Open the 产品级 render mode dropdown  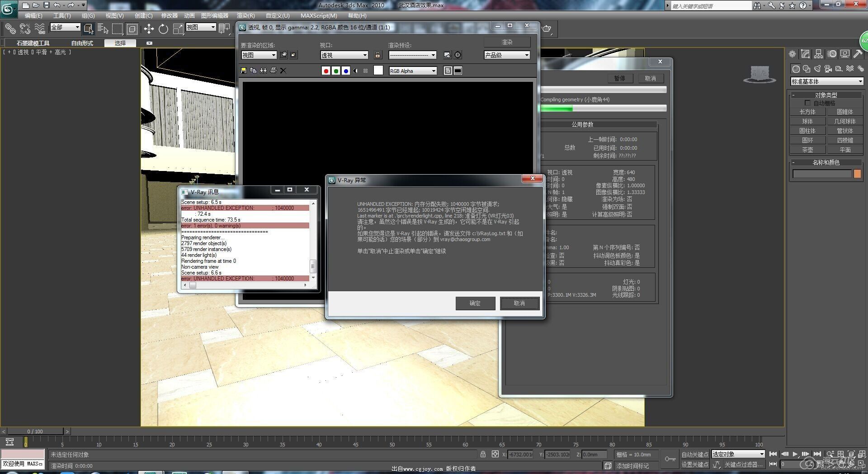(x=507, y=55)
